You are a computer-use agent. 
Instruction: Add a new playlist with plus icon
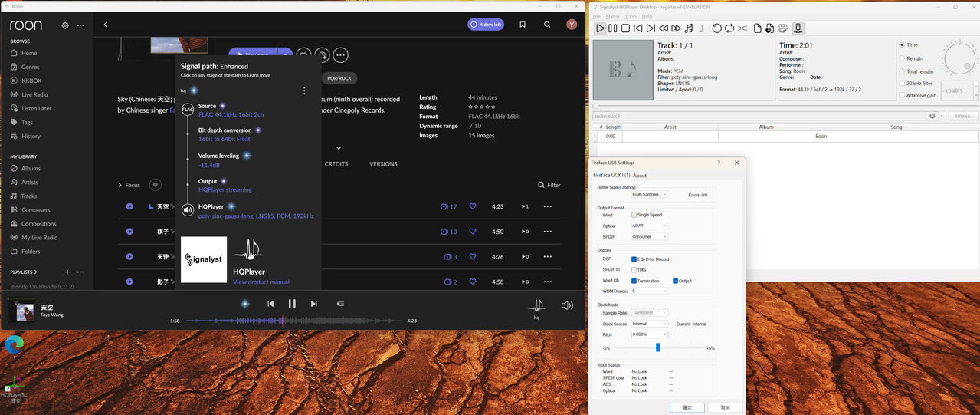(67, 272)
